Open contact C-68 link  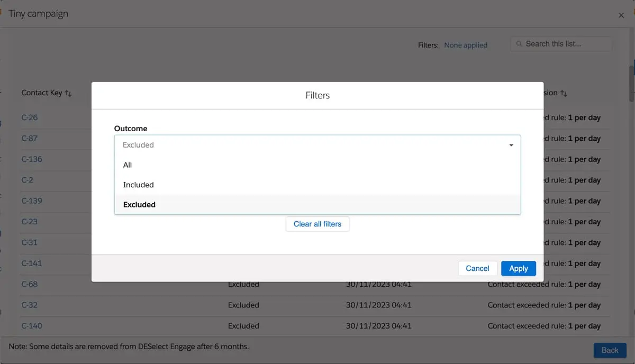[30, 284]
